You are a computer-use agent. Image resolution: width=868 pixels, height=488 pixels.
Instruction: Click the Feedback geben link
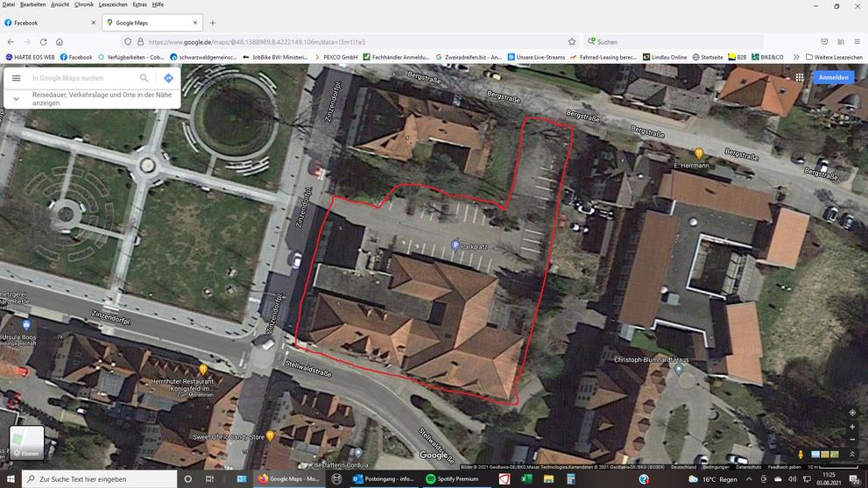pos(783,467)
